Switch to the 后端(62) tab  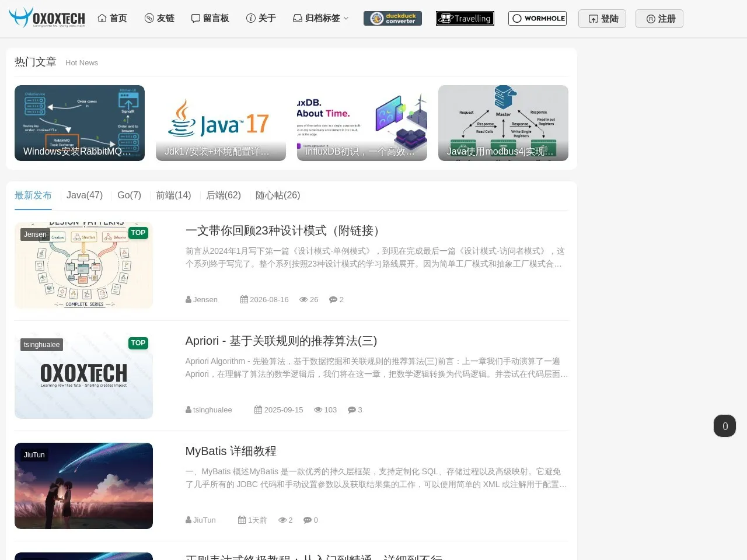click(224, 195)
